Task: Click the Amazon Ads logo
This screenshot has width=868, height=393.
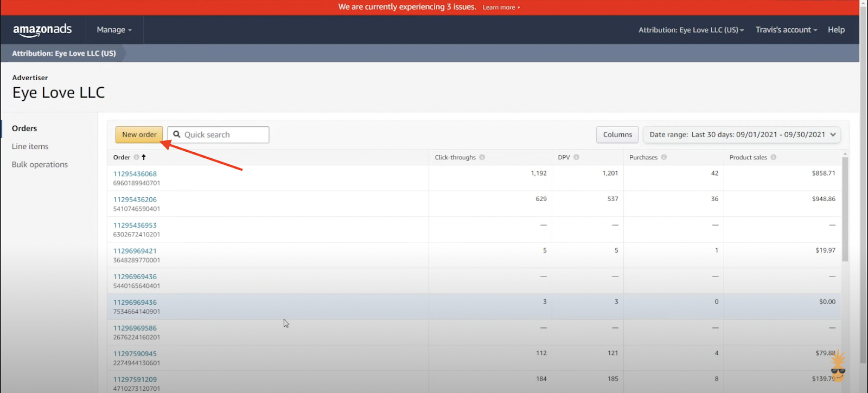Action: [x=42, y=30]
